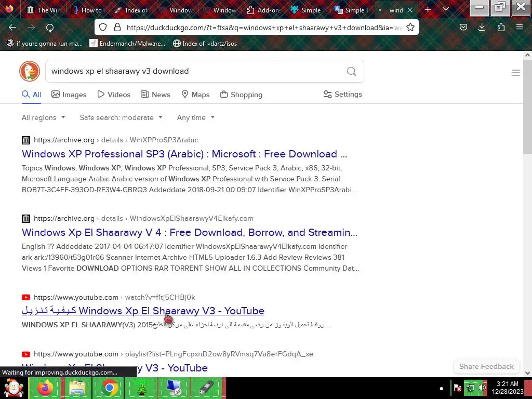Click the volume speaker tray icon

pyautogui.click(x=482, y=388)
